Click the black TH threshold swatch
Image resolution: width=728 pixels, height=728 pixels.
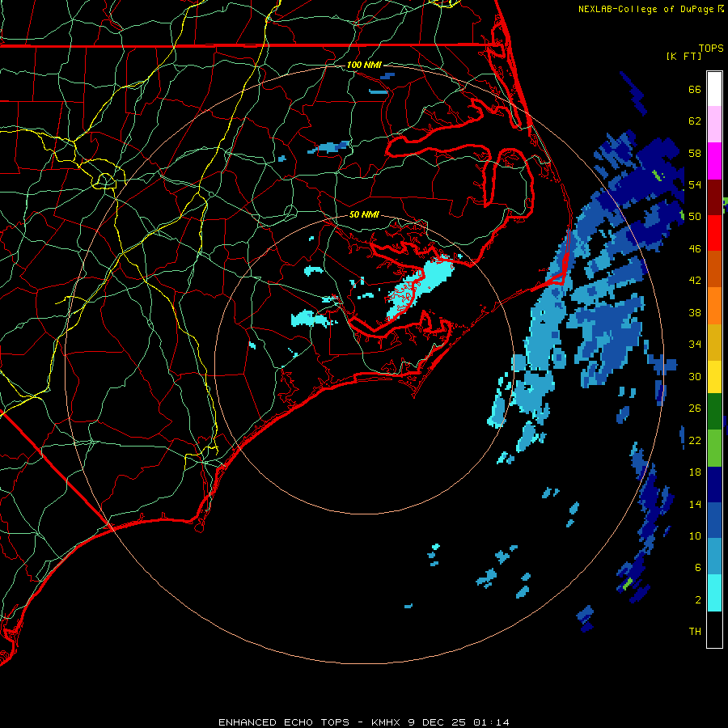[714, 629]
